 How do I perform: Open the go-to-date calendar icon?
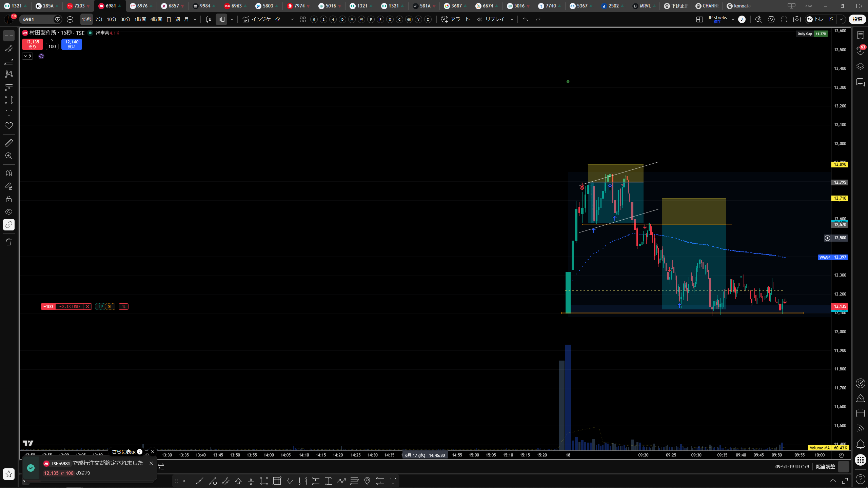(x=161, y=467)
